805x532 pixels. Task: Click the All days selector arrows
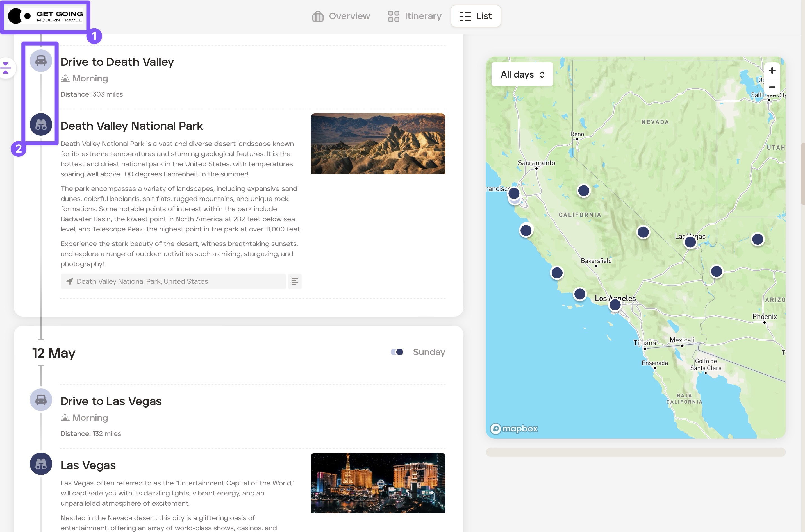click(542, 75)
